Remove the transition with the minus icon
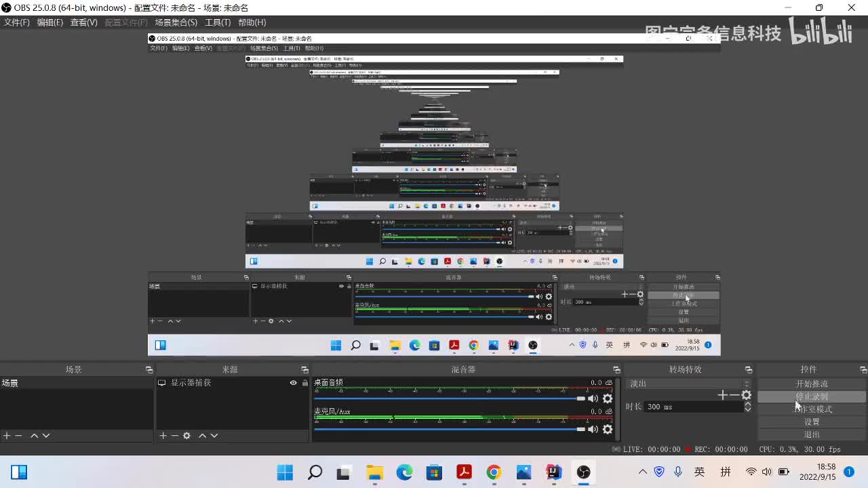 [x=734, y=395]
